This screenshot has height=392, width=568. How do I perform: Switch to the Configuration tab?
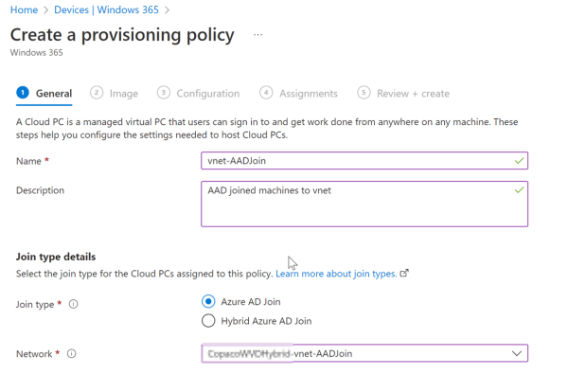coord(207,94)
